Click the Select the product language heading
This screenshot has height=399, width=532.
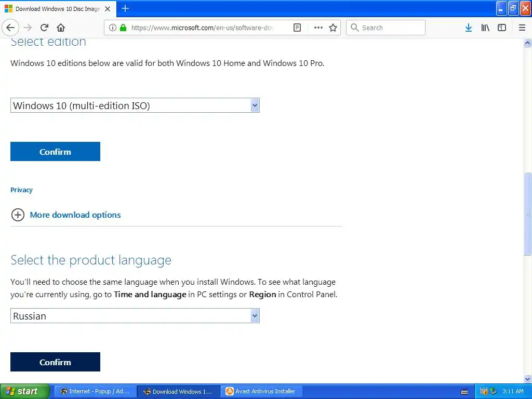(91, 260)
